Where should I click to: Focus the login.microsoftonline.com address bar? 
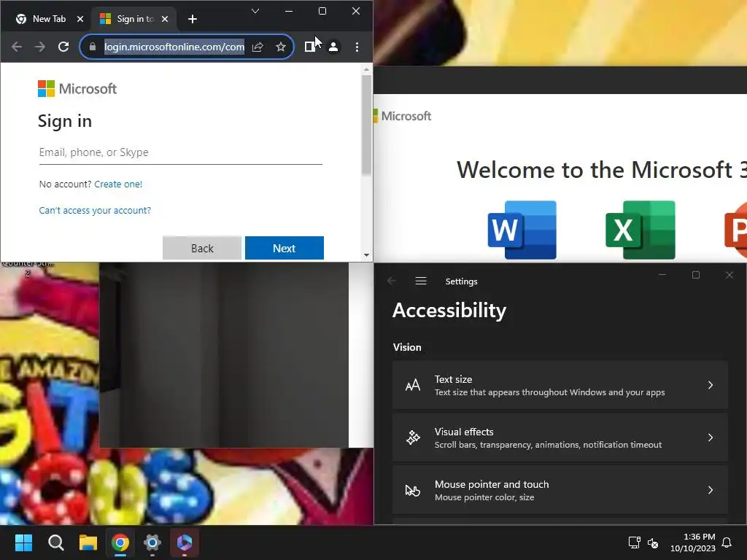click(174, 47)
